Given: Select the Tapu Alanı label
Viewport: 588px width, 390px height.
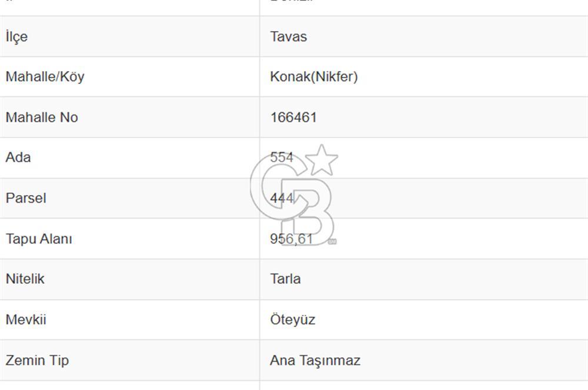Looking at the screenshot, I should click(39, 238).
